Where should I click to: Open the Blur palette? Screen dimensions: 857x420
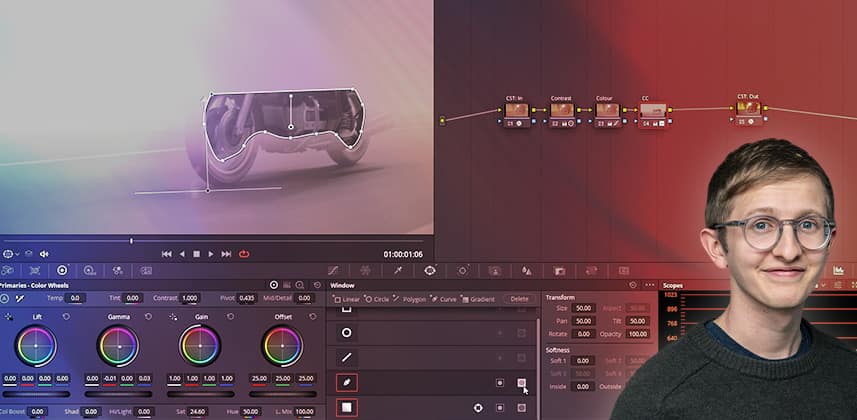[x=527, y=270]
